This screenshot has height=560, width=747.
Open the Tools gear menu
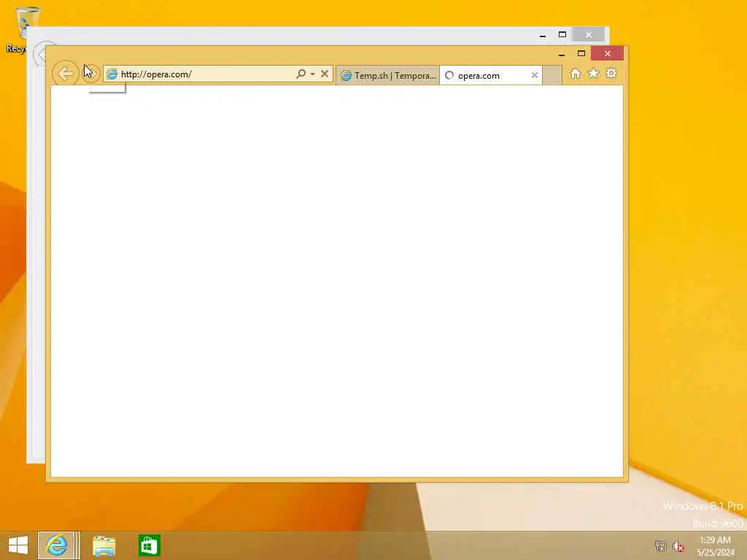click(611, 74)
